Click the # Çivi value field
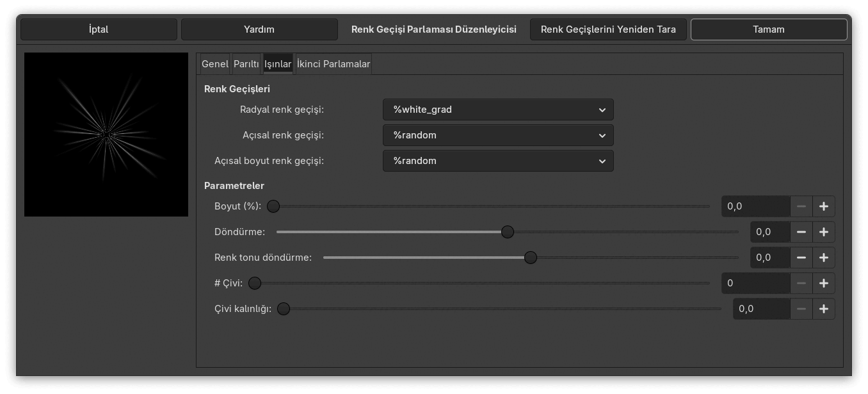The height and width of the screenshot is (394, 868). (755, 283)
